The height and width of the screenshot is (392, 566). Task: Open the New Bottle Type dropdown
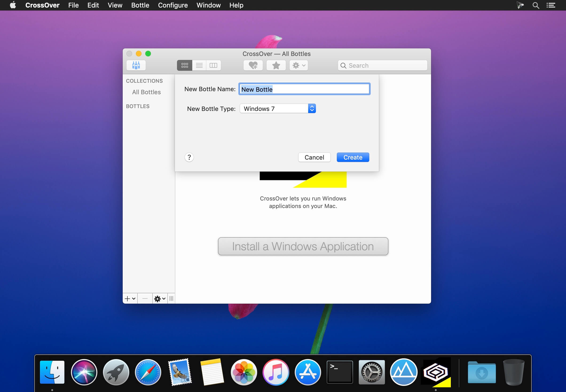coord(278,109)
